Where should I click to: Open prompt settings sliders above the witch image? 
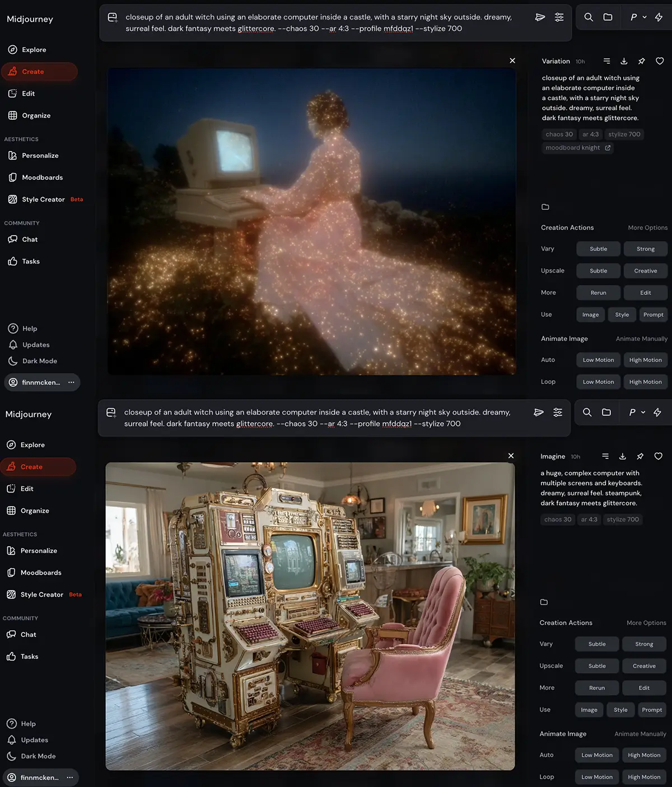pos(559,17)
